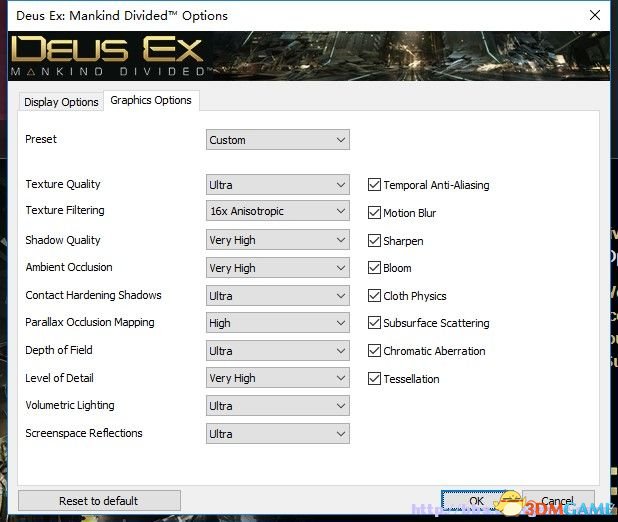Click the Texture Quality label
Viewport: 618px width, 522px height.
(63, 184)
